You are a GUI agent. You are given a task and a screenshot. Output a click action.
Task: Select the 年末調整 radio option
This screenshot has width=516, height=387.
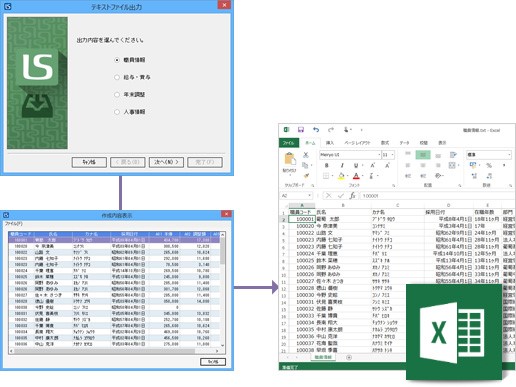[117, 95]
